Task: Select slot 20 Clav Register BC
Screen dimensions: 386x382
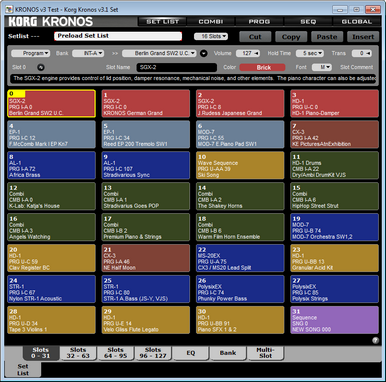Action: 52,259
